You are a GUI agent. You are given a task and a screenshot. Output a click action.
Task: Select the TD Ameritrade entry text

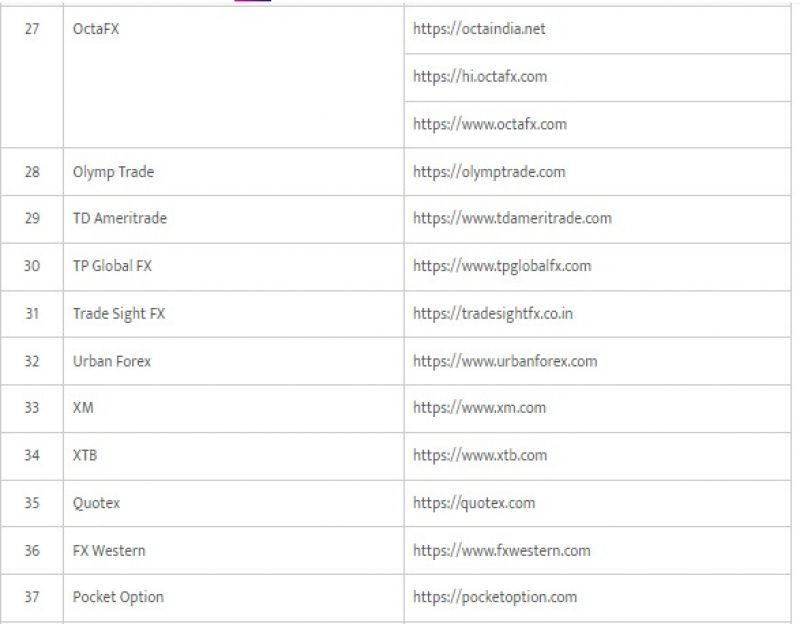(119, 218)
